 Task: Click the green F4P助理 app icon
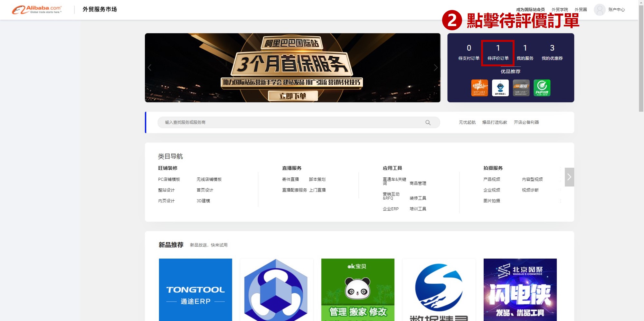(542, 88)
